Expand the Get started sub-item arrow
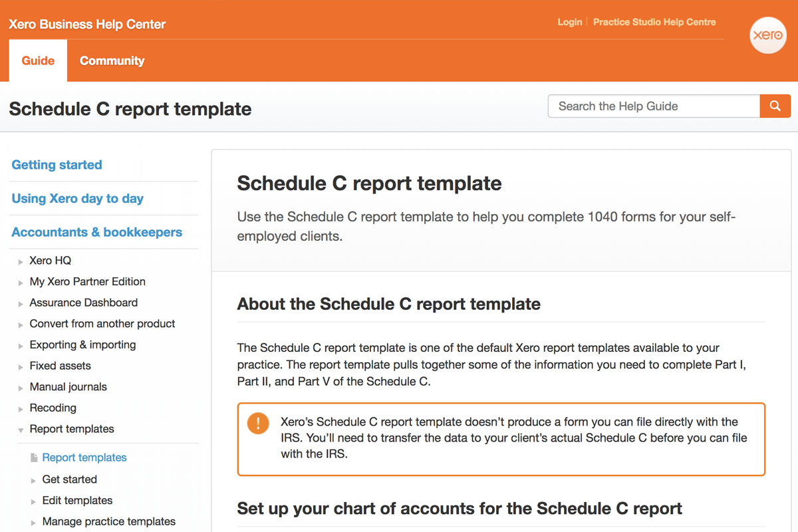Screen dimensions: 798x532 [34, 480]
